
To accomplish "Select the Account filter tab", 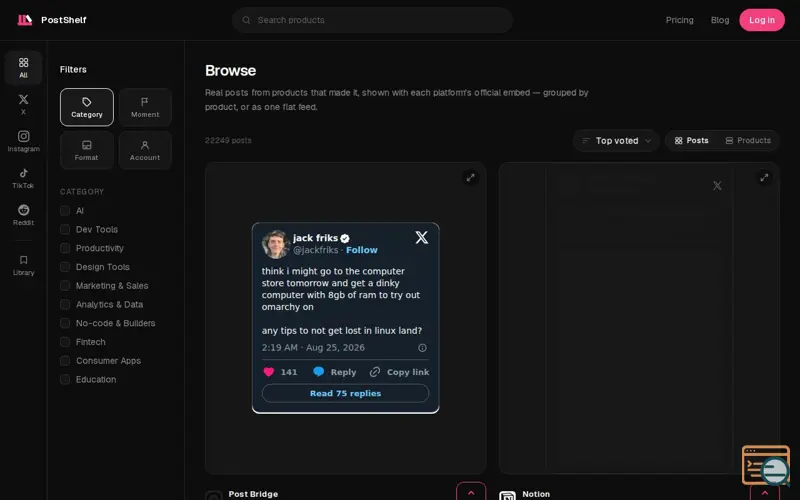I will (145, 150).
